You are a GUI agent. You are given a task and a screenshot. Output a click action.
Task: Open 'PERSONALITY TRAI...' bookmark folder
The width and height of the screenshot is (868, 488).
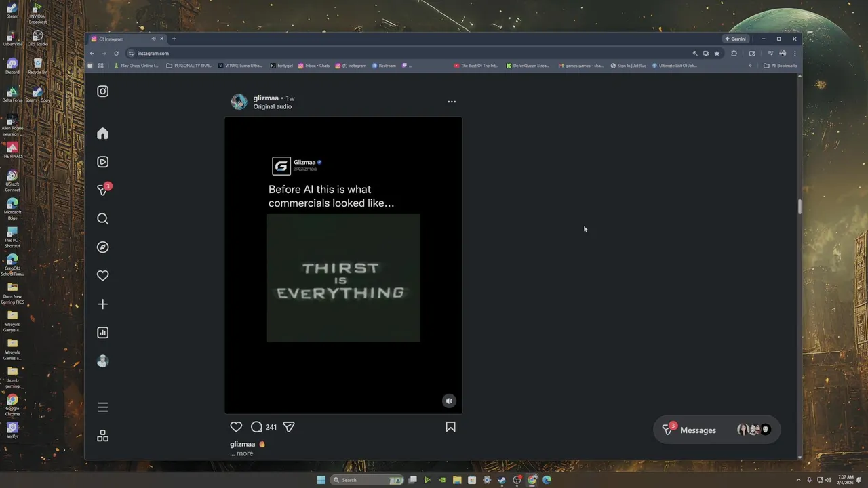coord(189,66)
